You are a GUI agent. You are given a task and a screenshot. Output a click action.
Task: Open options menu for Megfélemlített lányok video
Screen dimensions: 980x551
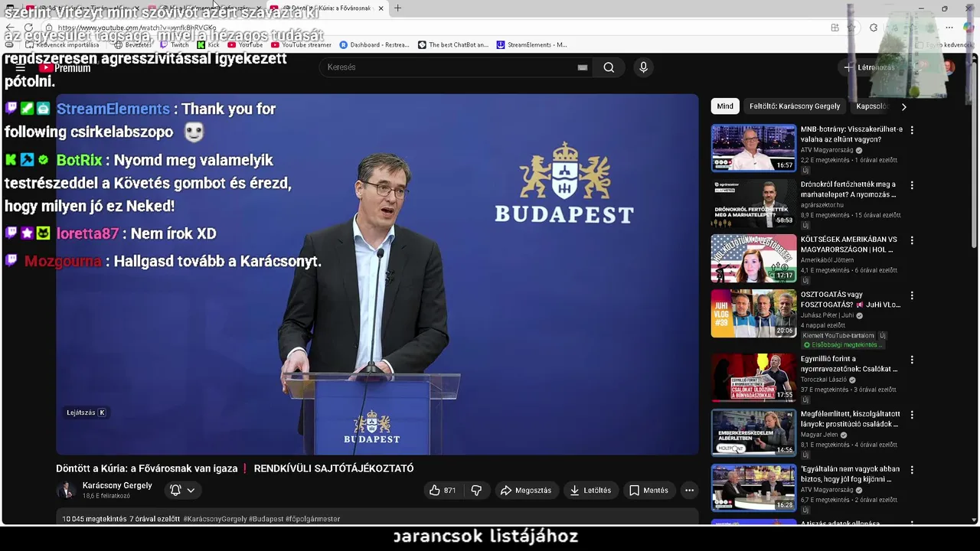[x=912, y=415]
